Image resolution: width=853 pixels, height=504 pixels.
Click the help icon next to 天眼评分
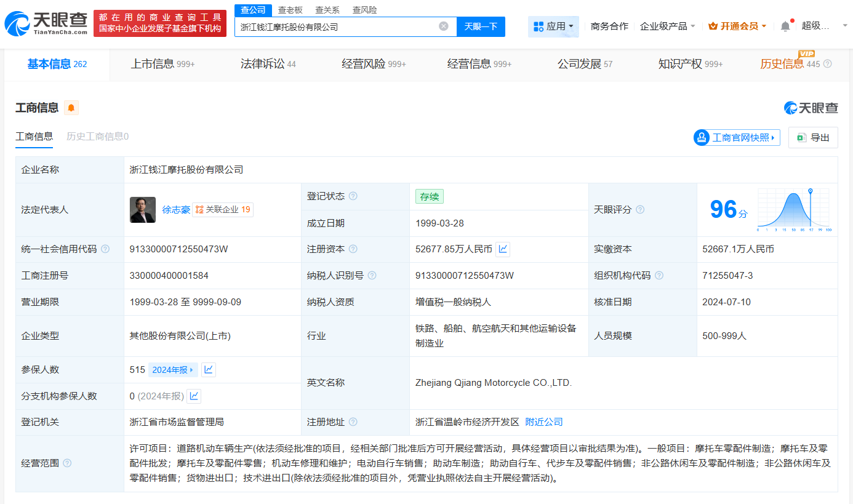[639, 209]
